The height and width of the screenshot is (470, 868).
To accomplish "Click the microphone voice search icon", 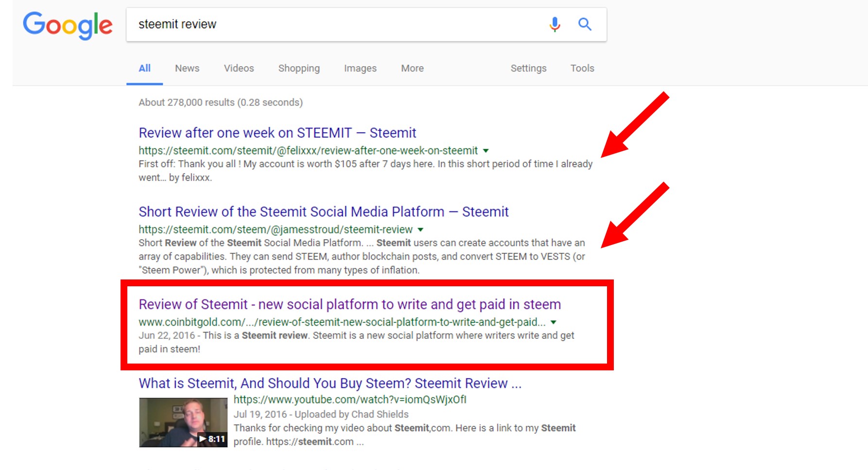I will 555,24.
